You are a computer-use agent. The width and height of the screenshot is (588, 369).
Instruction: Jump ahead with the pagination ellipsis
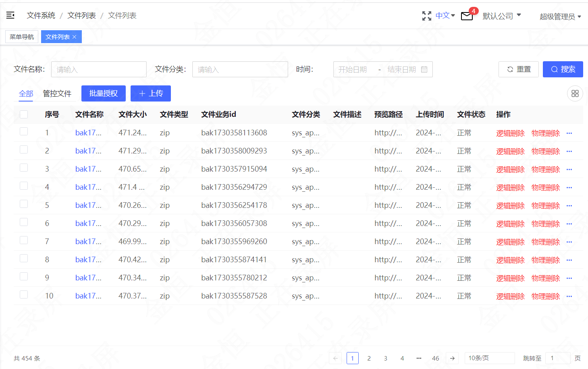(419, 358)
